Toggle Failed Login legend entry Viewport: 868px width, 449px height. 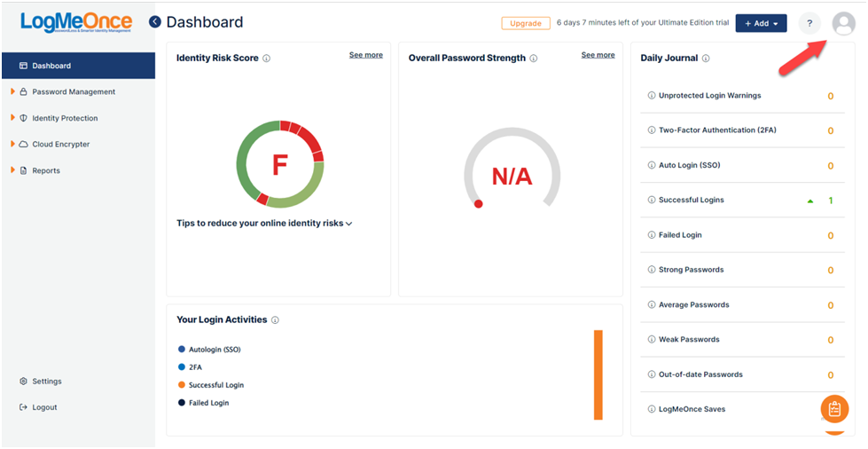pos(203,403)
